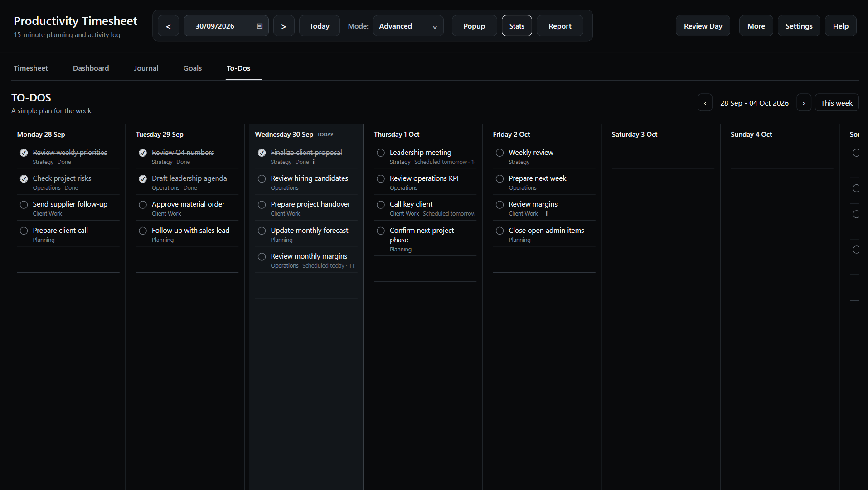Complete Confirm next project phase task
The width and height of the screenshot is (868, 490).
coord(381,231)
